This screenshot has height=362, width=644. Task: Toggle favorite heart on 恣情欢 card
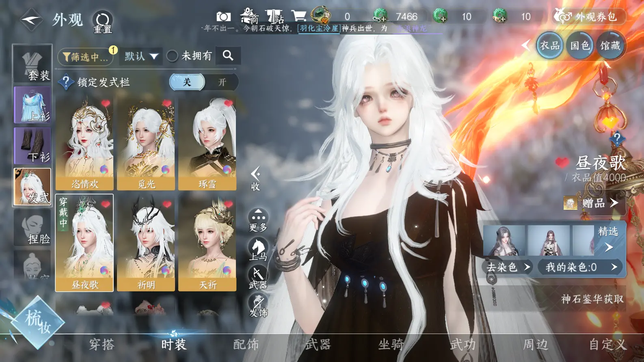coord(106,103)
